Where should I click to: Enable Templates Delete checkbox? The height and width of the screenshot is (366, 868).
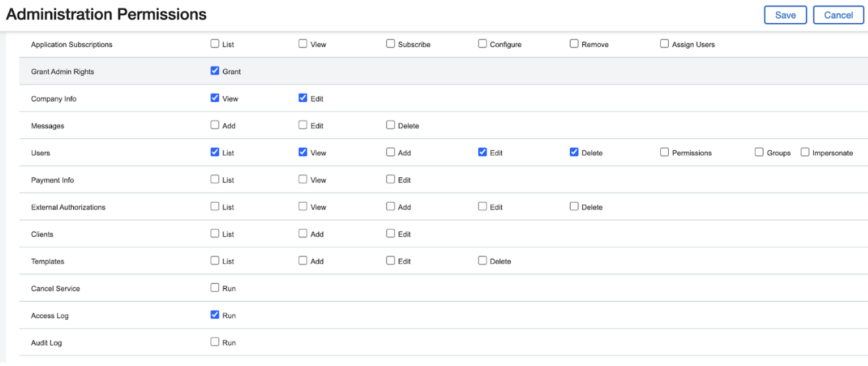pyautogui.click(x=482, y=260)
